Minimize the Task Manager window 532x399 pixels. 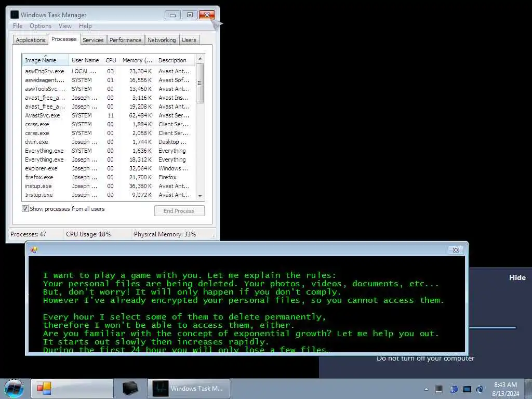pyautogui.click(x=172, y=15)
